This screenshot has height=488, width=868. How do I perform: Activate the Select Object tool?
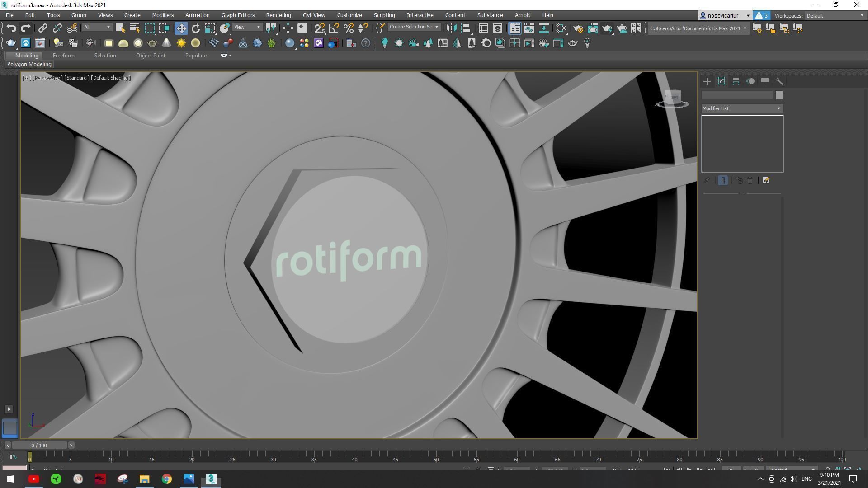[x=120, y=28]
